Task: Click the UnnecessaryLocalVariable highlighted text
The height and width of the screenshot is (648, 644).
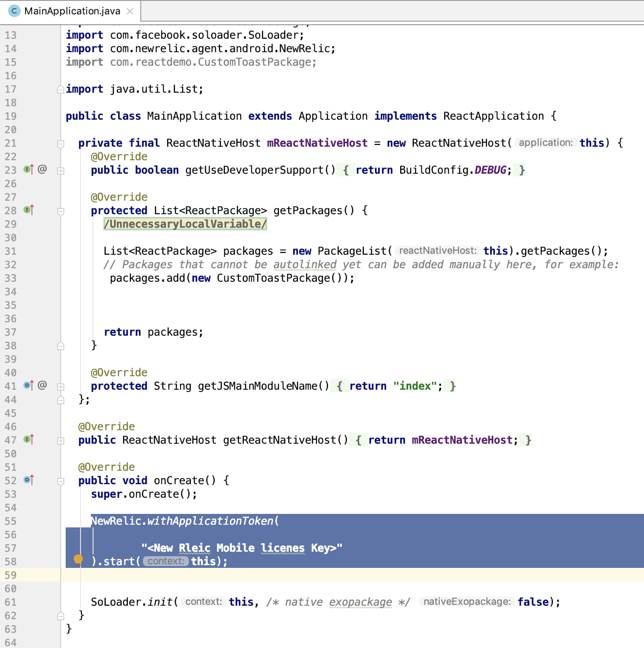Action: pyautogui.click(x=185, y=224)
